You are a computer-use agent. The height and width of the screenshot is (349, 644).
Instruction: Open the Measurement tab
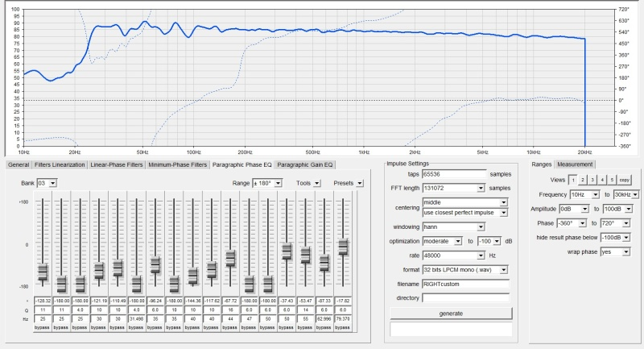[x=575, y=164]
